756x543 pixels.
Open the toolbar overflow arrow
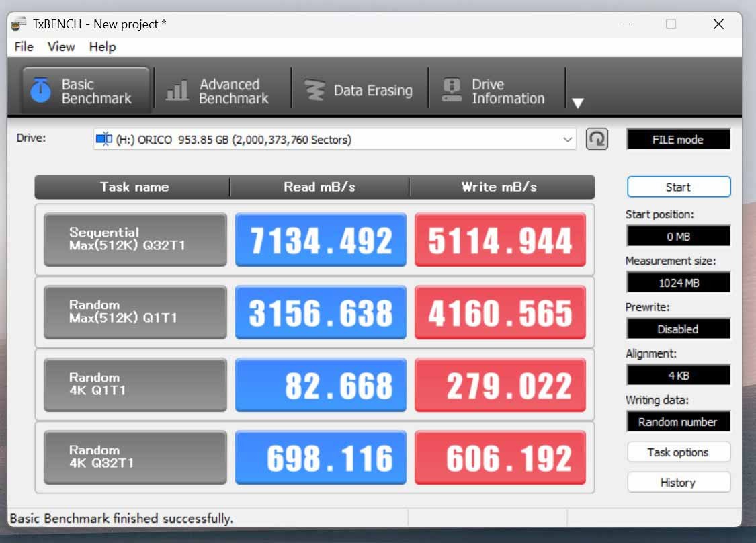coord(578,103)
